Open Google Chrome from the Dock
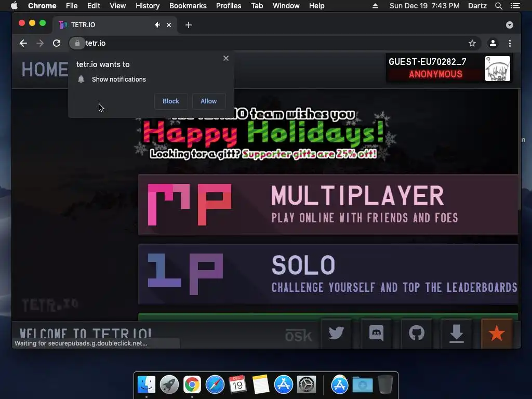 (192, 385)
